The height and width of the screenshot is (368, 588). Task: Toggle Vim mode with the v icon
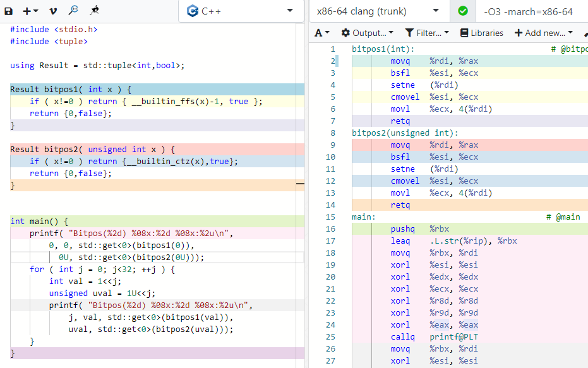[x=53, y=11]
